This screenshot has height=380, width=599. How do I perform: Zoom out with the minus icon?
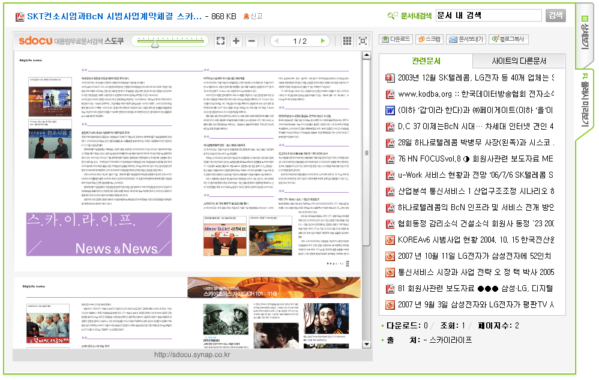pyautogui.click(x=252, y=41)
